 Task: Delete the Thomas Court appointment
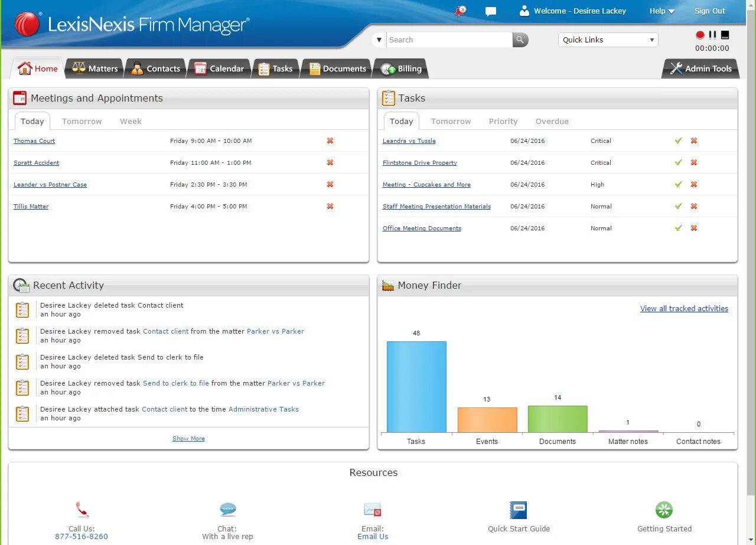[x=330, y=141]
